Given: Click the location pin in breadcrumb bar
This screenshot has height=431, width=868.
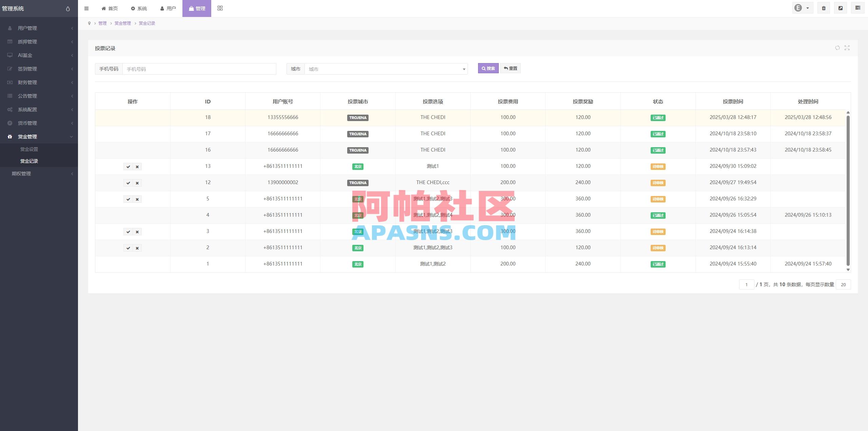Looking at the screenshot, I should tap(89, 23).
